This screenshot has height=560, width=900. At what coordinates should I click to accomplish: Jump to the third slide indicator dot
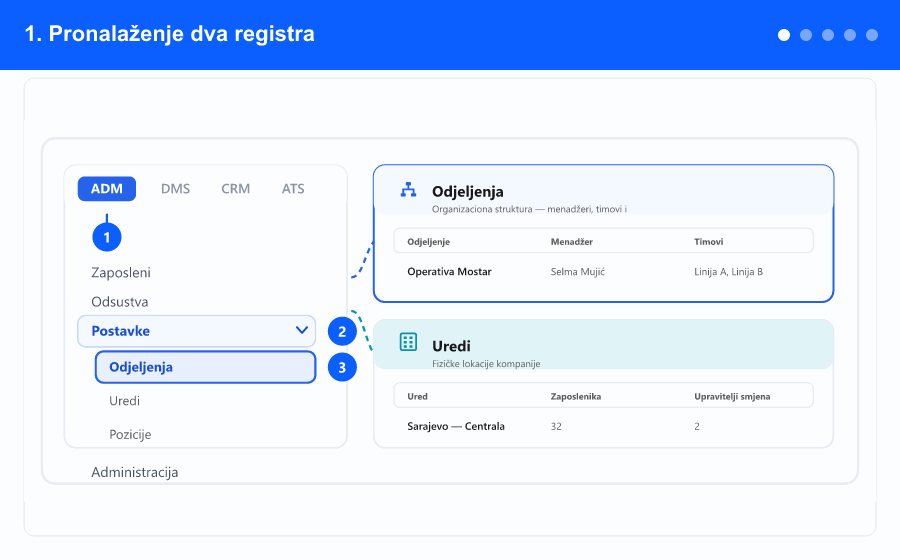pos(828,35)
